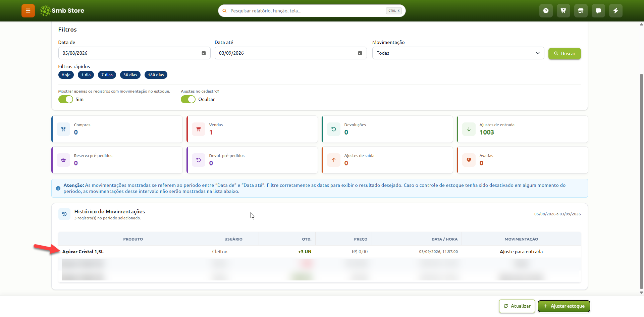Expand the Movimentação dropdown
This screenshot has height=317, width=644.
click(x=458, y=53)
